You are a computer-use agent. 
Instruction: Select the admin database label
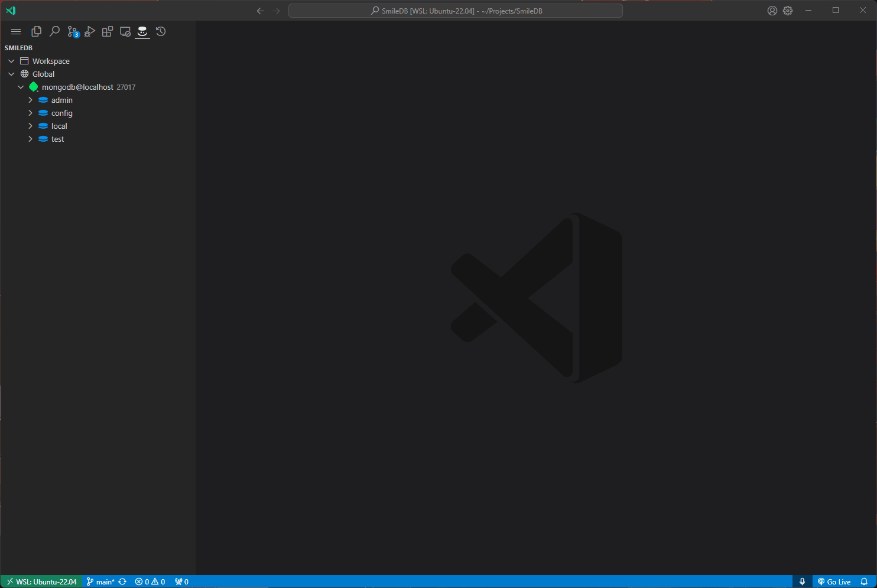point(62,100)
